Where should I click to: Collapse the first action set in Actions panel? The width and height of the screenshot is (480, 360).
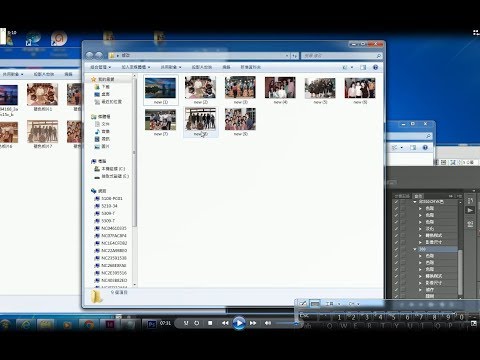(x=415, y=202)
